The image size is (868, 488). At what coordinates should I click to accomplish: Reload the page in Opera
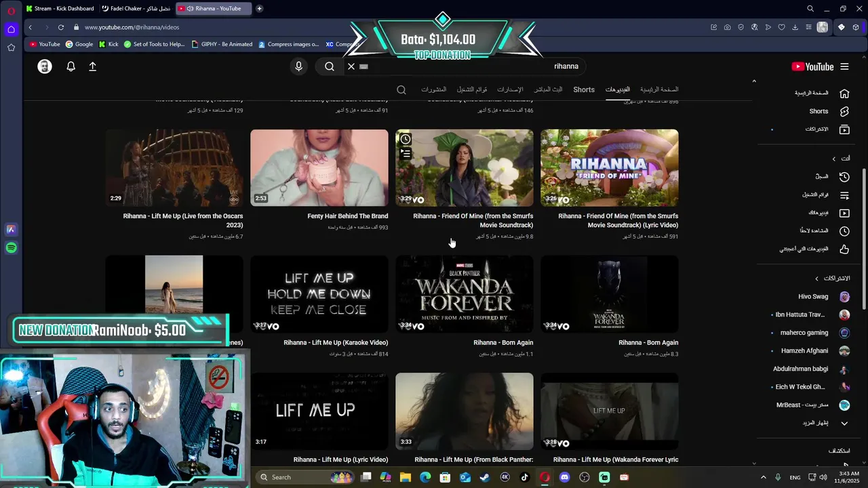61,27
